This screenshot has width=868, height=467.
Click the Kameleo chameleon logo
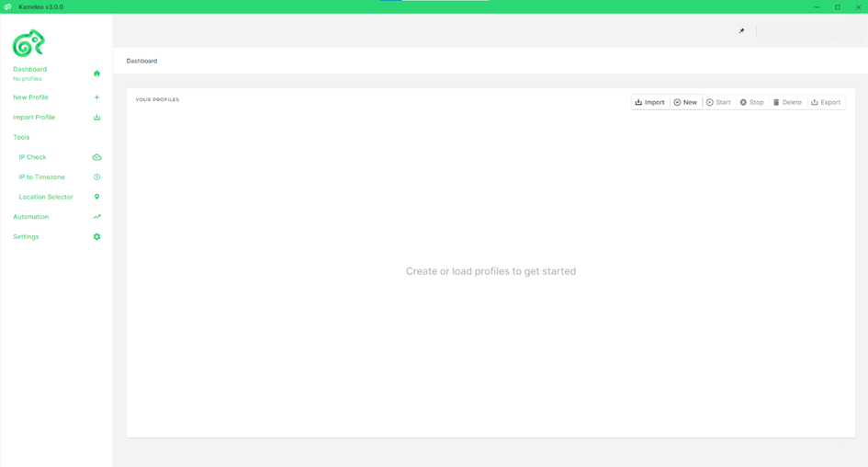(28, 43)
